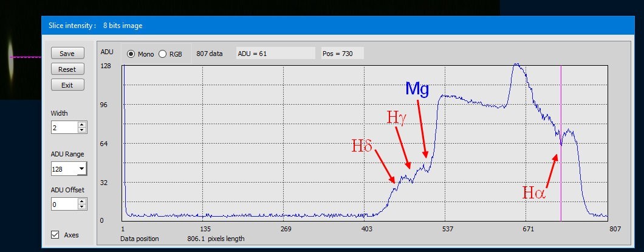644x252 pixels.
Task: Click the ADU = 61 readout field
Action: point(276,53)
